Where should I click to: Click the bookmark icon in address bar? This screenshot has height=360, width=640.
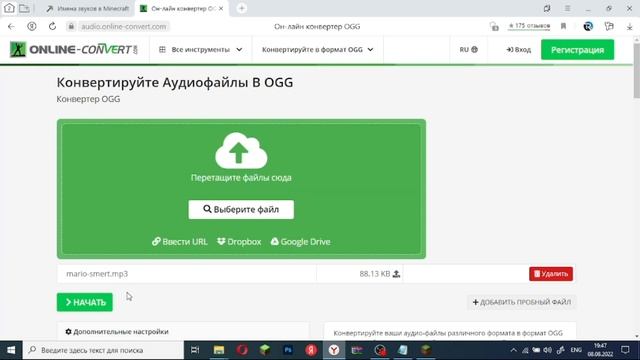(563, 26)
